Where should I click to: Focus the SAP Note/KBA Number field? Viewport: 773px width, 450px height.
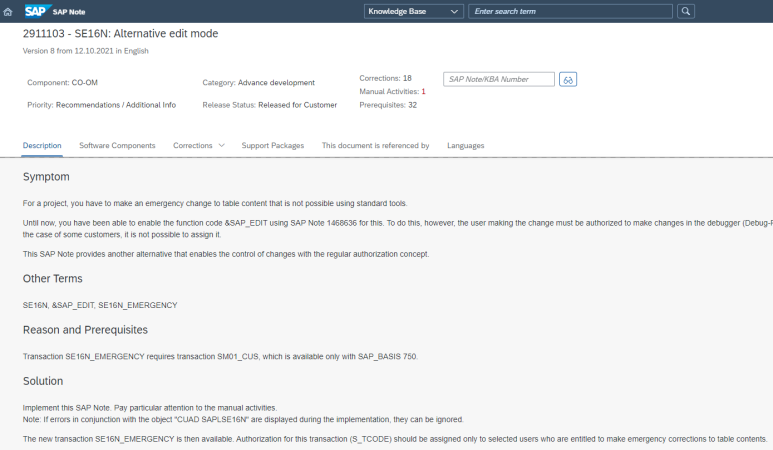click(499, 79)
